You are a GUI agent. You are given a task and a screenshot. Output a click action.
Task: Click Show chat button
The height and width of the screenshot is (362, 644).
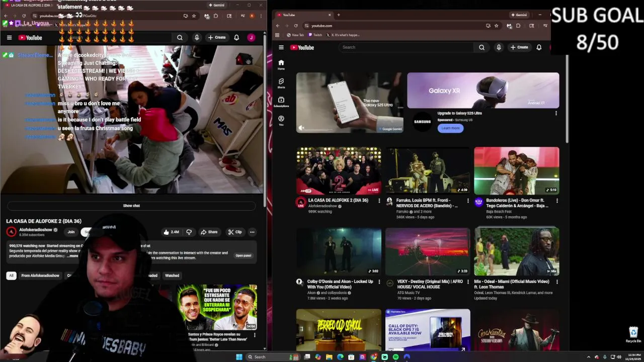click(x=131, y=206)
